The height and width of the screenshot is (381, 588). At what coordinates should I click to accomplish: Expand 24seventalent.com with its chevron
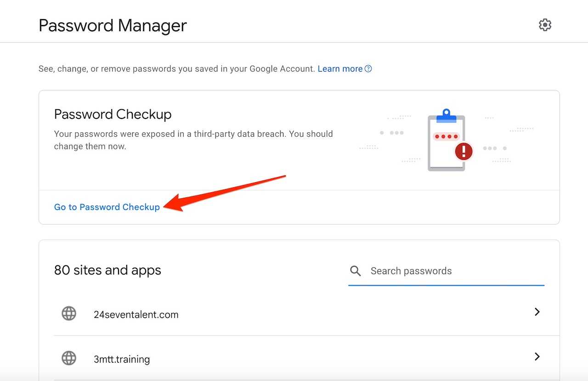537,312
